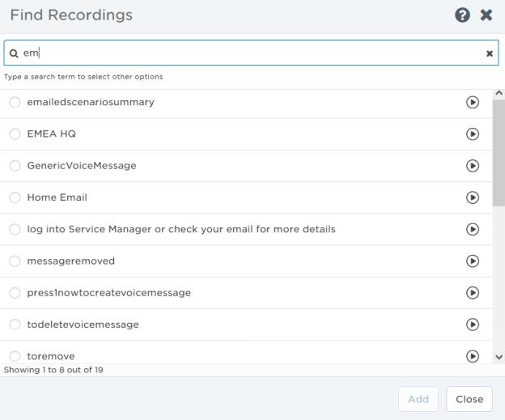Image resolution: width=505 pixels, height=420 pixels.
Task: Play the EMEA HQ recording preview
Action: [473, 134]
